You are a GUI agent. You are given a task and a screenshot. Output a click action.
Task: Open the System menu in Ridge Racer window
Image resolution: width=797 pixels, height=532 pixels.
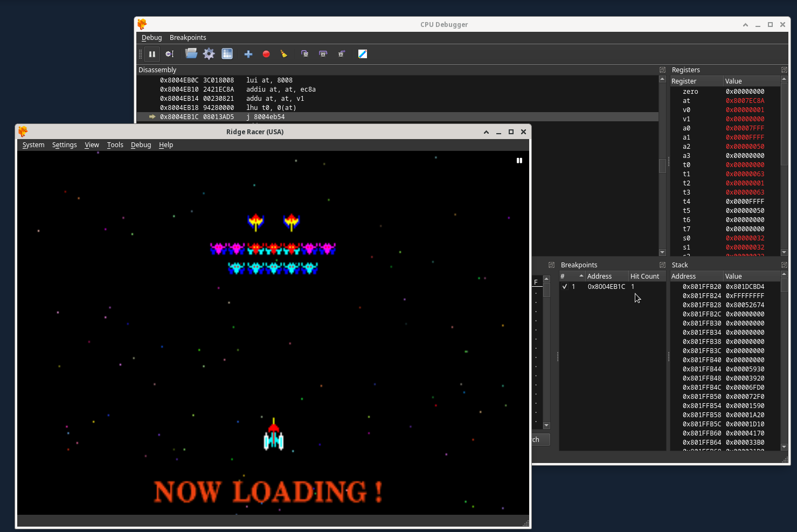pos(33,145)
